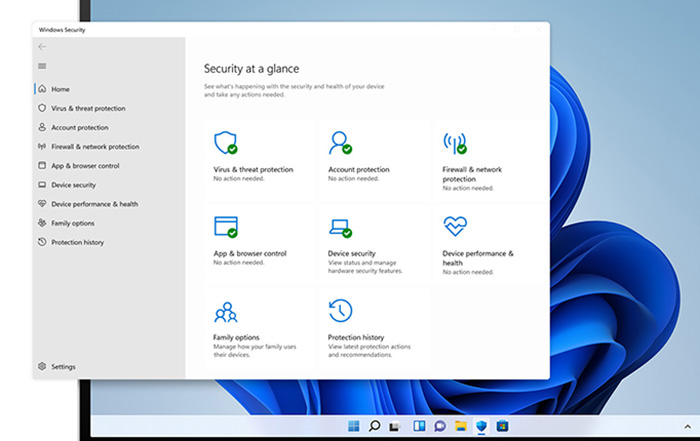
Task: Open the Start menu on the taskbar
Action: 354,426
